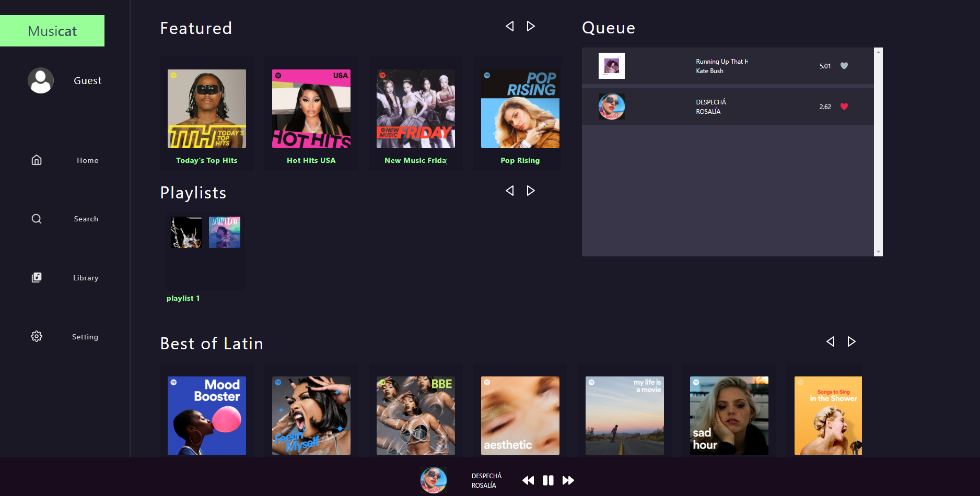Open playlist 1 from Playlists

pyautogui.click(x=205, y=252)
